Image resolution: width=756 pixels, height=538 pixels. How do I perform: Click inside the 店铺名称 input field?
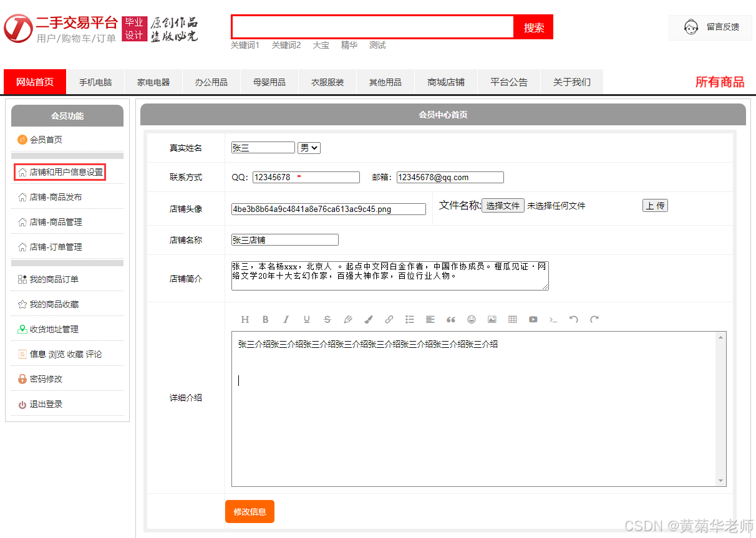click(284, 239)
